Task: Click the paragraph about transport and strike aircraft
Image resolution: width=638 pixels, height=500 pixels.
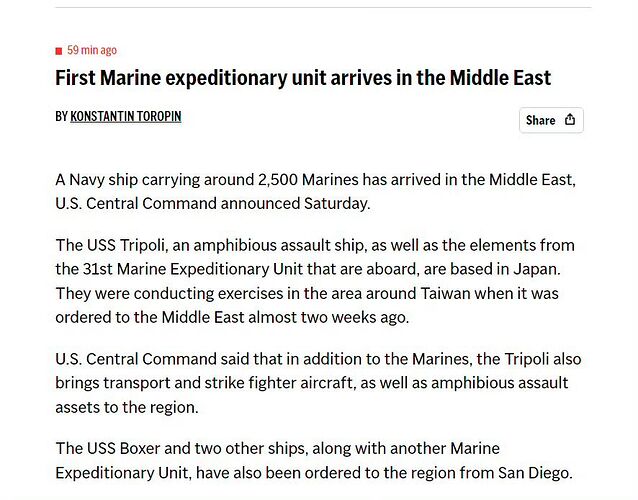Action: point(315,383)
